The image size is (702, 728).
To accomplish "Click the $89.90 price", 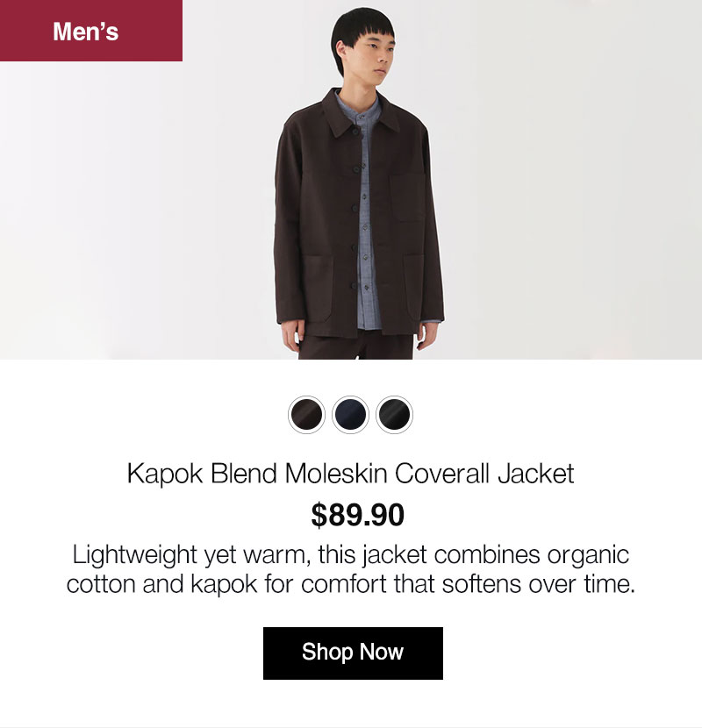I will click(357, 515).
